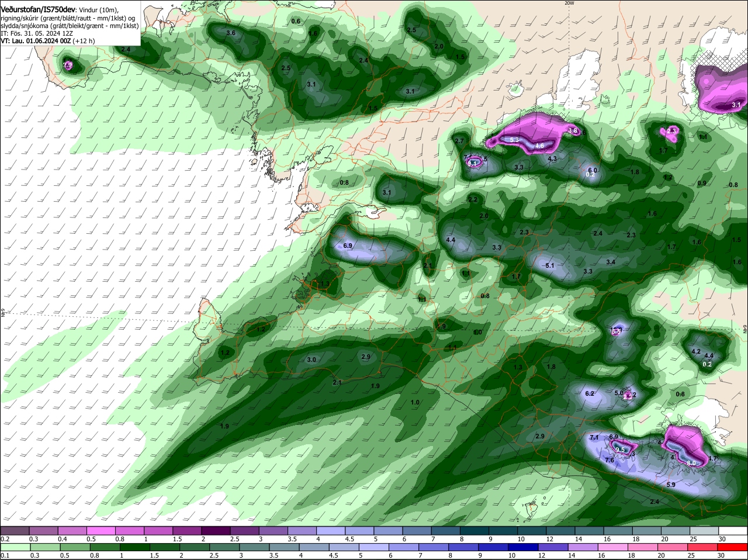Click the 4.3 precipitation value

pyautogui.click(x=552, y=158)
